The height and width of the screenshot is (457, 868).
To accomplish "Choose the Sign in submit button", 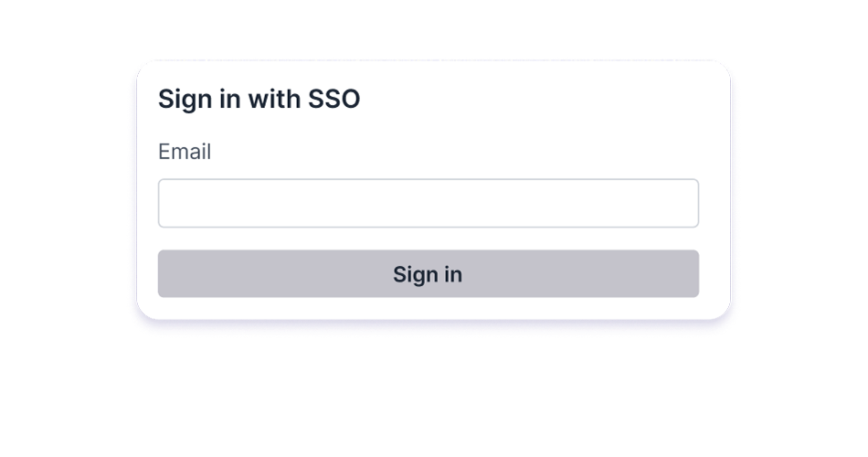I will tap(428, 274).
